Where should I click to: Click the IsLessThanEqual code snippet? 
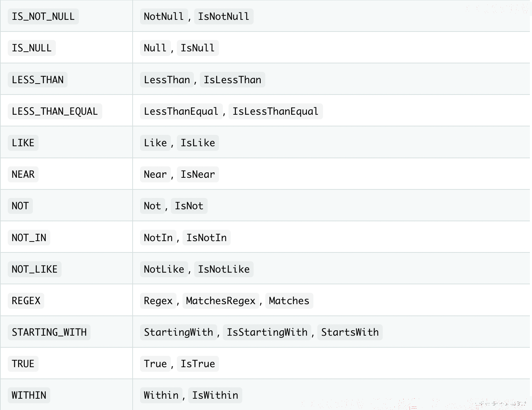click(276, 111)
